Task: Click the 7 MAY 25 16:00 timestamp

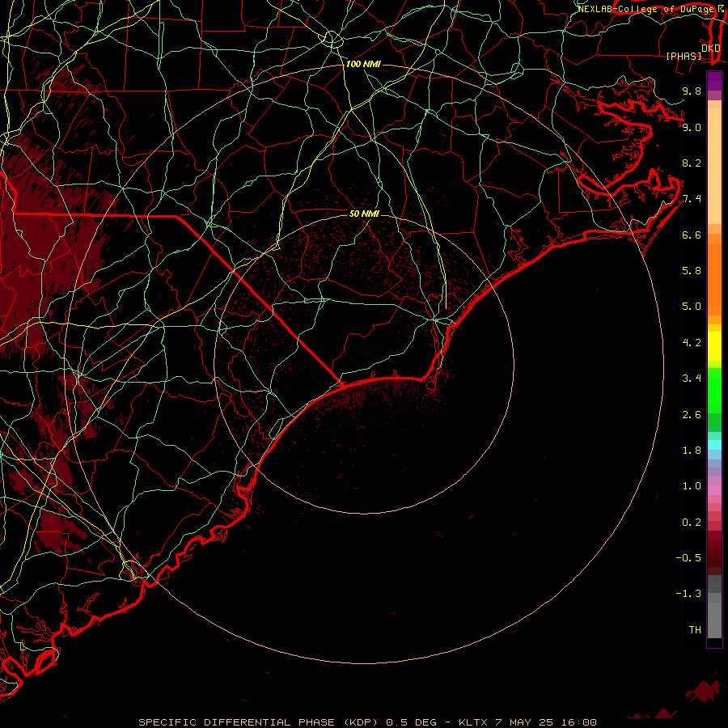Action: pyautogui.click(x=546, y=722)
